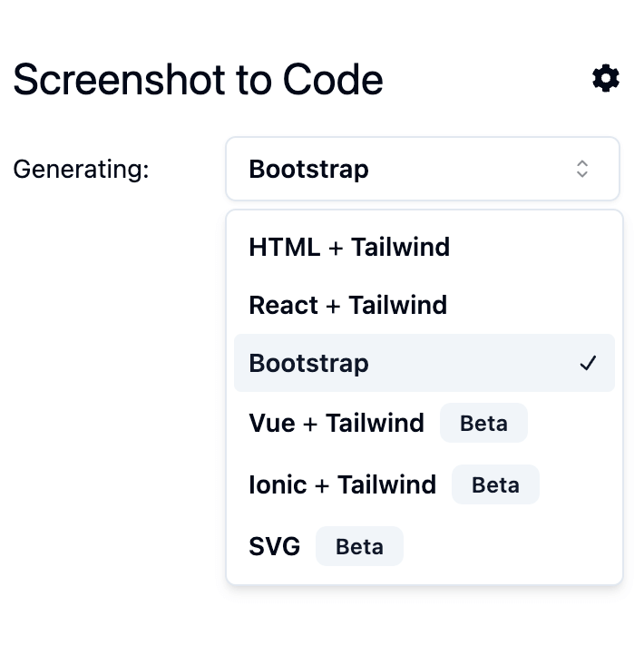The height and width of the screenshot is (655, 644).
Task: Click the Generating: label
Action: pos(81,170)
